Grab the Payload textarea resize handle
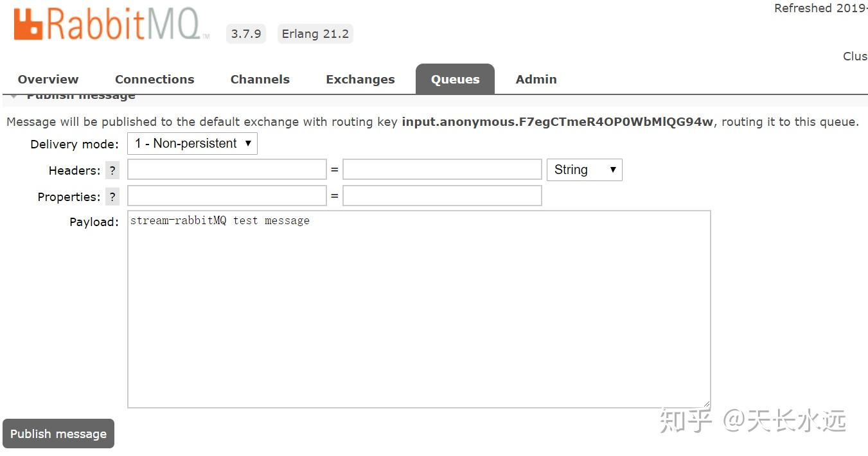This screenshot has height=456, width=868. (707, 404)
